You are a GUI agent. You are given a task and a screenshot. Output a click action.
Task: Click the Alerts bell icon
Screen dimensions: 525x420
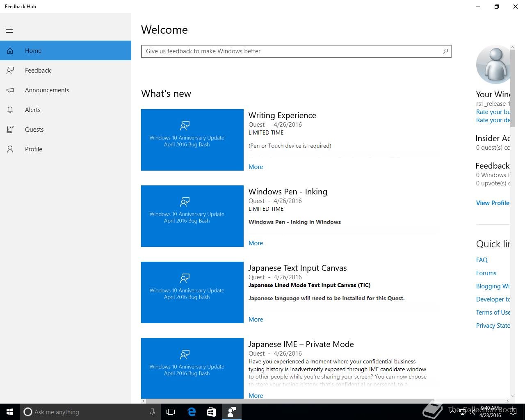point(10,110)
